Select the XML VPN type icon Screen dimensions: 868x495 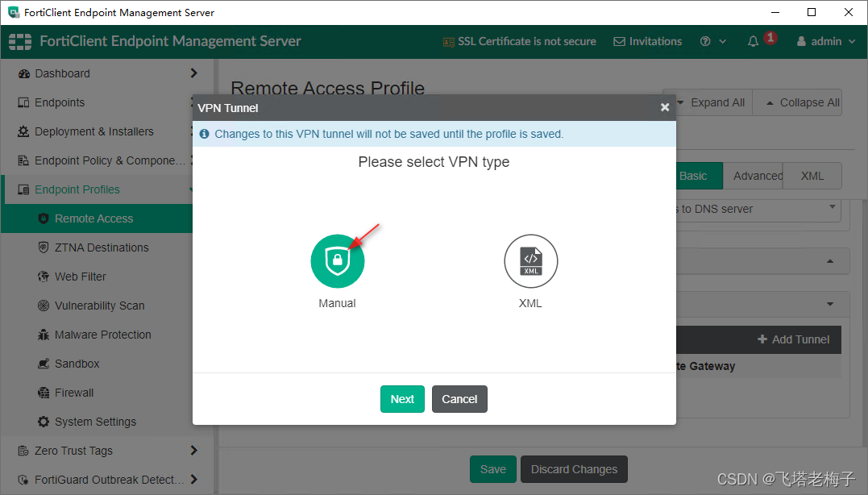[530, 260]
